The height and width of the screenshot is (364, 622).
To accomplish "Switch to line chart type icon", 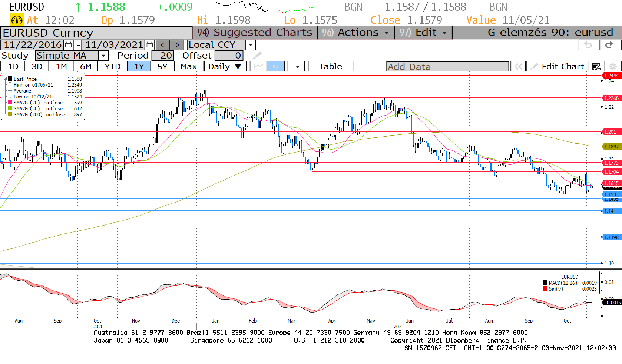I will [x=258, y=67].
